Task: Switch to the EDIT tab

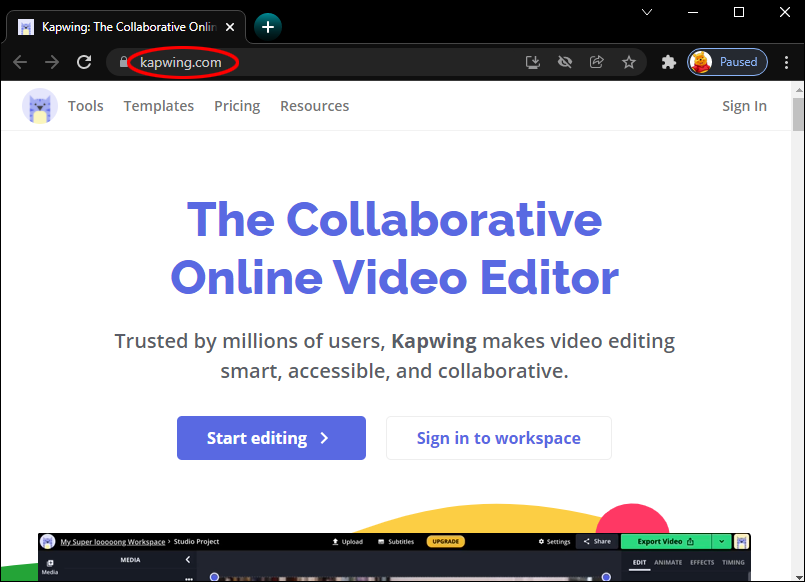Action: [x=639, y=562]
